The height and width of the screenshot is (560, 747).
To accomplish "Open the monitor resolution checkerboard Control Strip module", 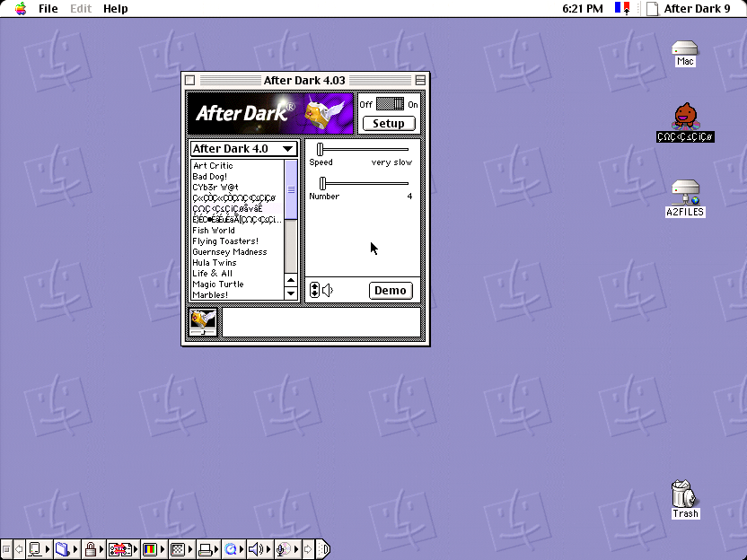I will [x=181, y=549].
